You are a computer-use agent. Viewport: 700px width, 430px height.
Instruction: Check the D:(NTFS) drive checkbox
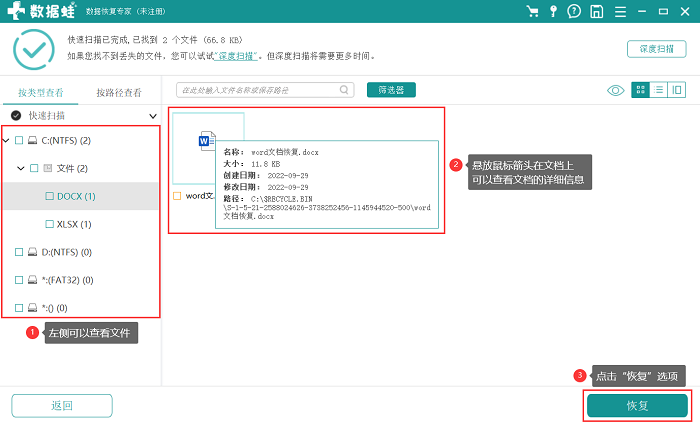click(19, 252)
